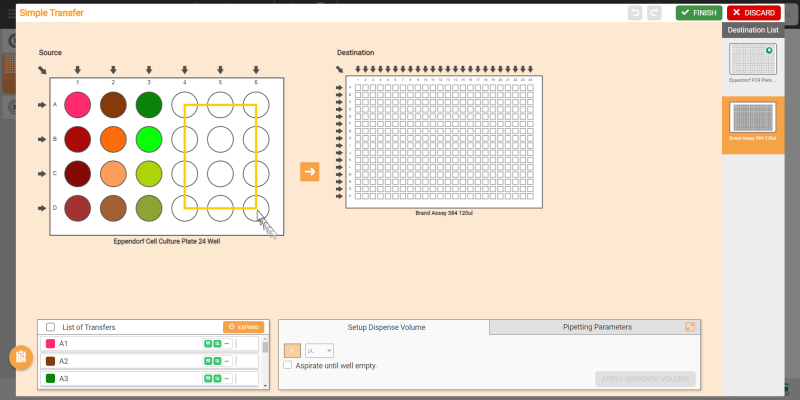Select all source wells via corner arrow
The height and width of the screenshot is (400, 800).
(42, 70)
